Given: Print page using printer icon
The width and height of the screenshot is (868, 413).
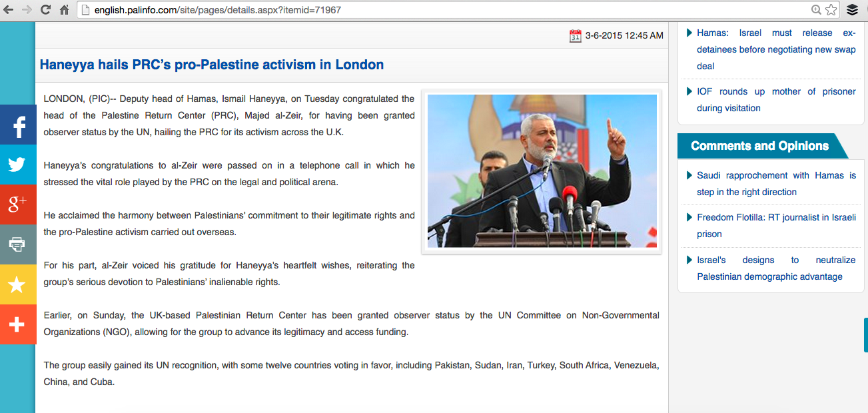Looking at the screenshot, I should [18, 244].
